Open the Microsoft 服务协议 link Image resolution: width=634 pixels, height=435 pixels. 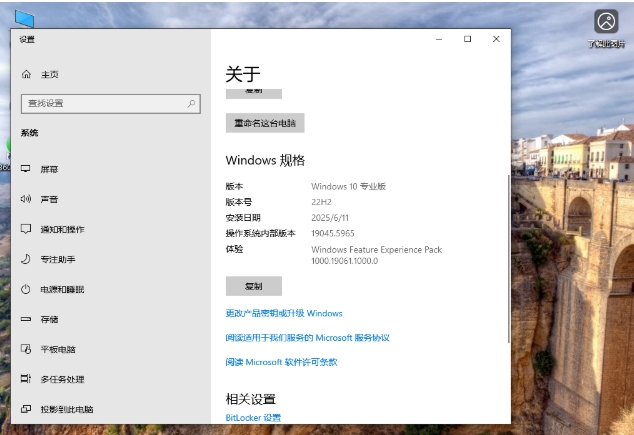point(307,338)
